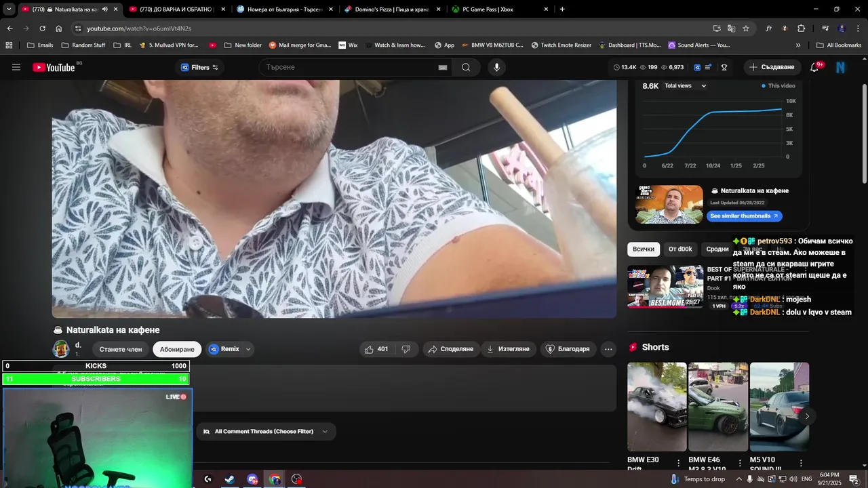This screenshot has width=868, height=488.
Task: Select the Всички filter chip
Action: pos(644,249)
